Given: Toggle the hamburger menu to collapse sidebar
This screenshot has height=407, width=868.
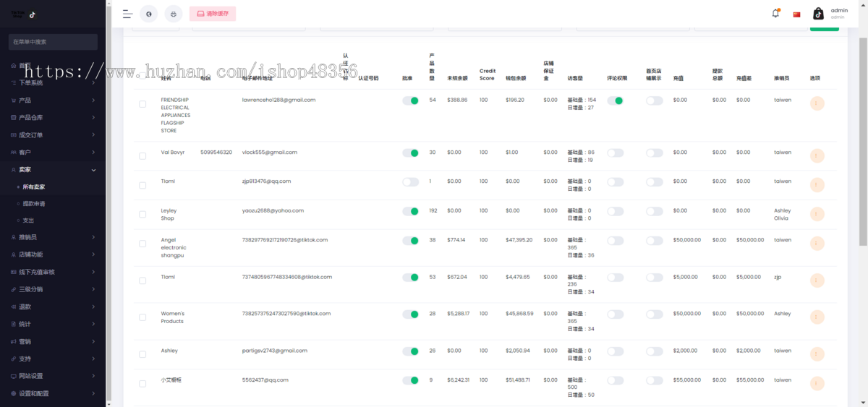Looking at the screenshot, I should click(x=127, y=14).
